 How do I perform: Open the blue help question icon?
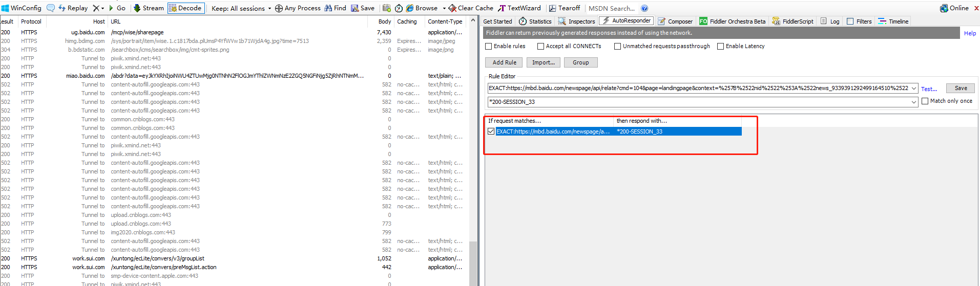[644, 8]
